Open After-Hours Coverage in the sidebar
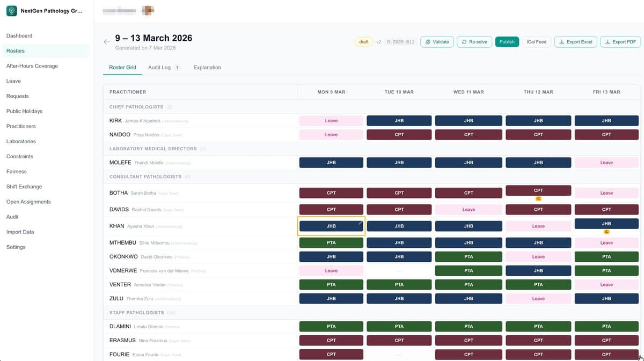The width and height of the screenshot is (644, 361). [x=32, y=66]
